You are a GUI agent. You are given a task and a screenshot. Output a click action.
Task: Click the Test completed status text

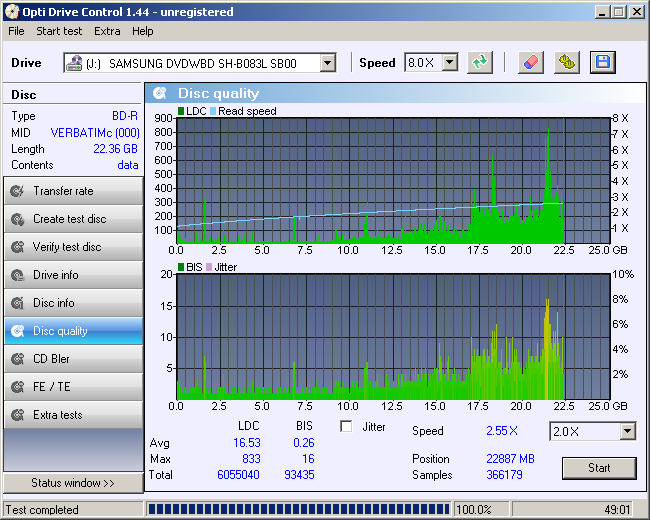(x=42, y=509)
